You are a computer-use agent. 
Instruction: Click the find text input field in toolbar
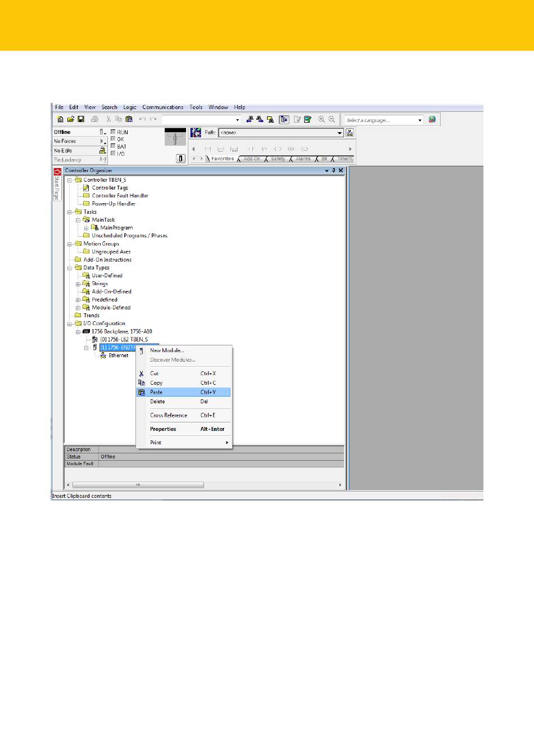tap(201, 119)
